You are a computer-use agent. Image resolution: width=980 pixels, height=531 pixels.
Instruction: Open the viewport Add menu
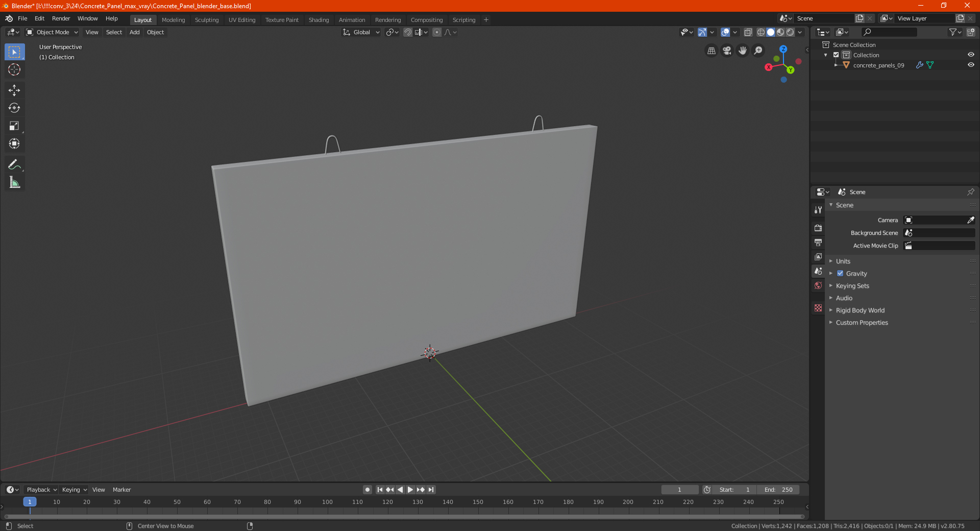tap(134, 32)
